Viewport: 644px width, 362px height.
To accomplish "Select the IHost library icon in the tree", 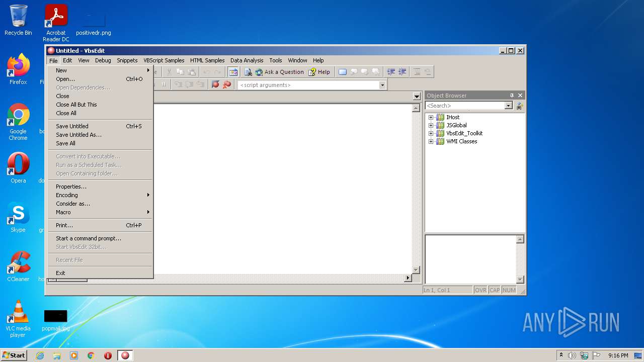I will click(x=440, y=117).
